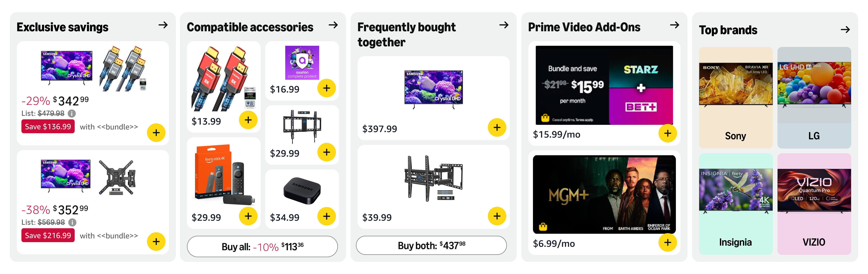The width and height of the screenshot is (868, 274).
Task: Add the $16.99 Asurion protection plan
Action: tap(327, 88)
